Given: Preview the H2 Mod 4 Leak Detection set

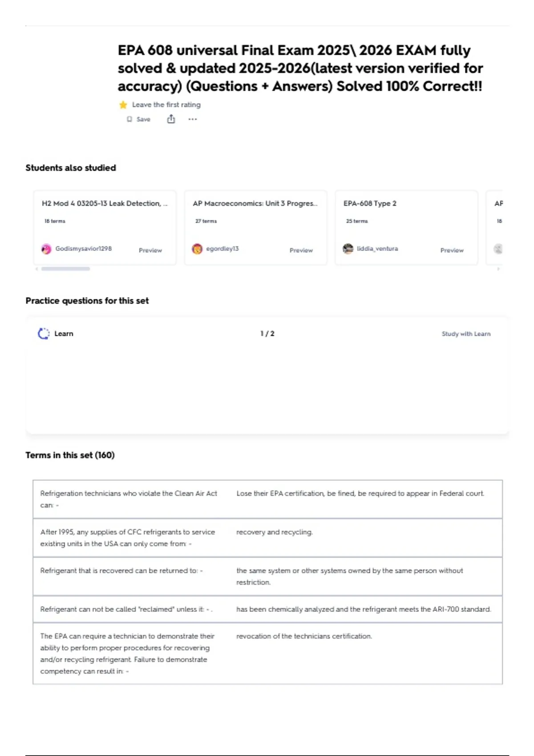Looking at the screenshot, I should (x=150, y=250).
